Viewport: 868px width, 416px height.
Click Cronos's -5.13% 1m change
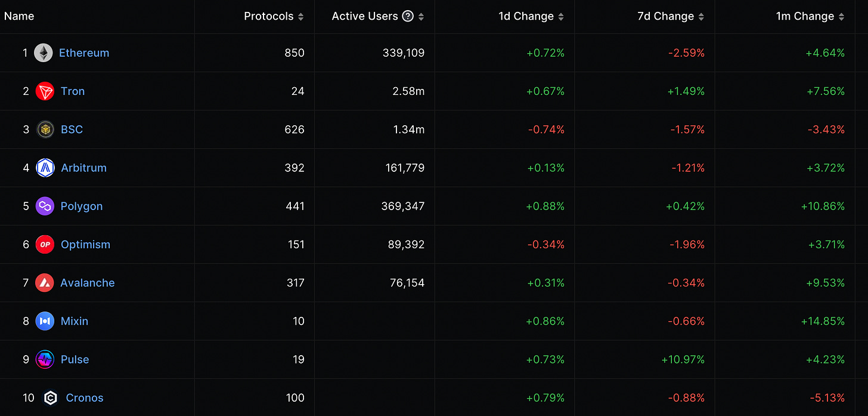(x=827, y=397)
